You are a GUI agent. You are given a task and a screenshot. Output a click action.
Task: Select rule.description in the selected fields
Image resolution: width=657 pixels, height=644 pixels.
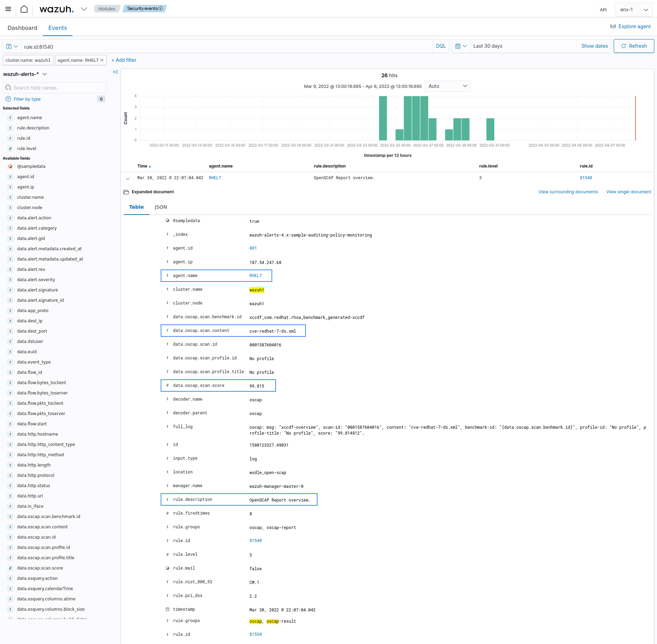pyautogui.click(x=33, y=128)
